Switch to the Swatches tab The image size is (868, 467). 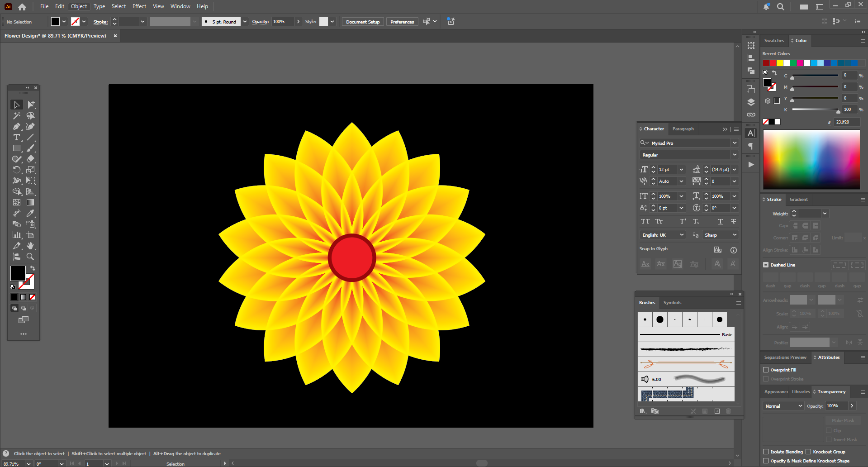(x=774, y=41)
